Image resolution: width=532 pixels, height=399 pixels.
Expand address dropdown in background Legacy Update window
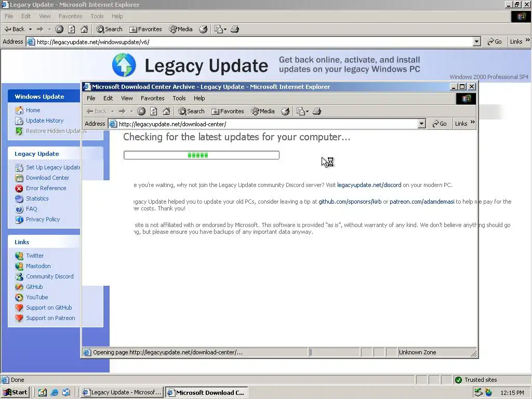pyautogui.click(x=477, y=42)
